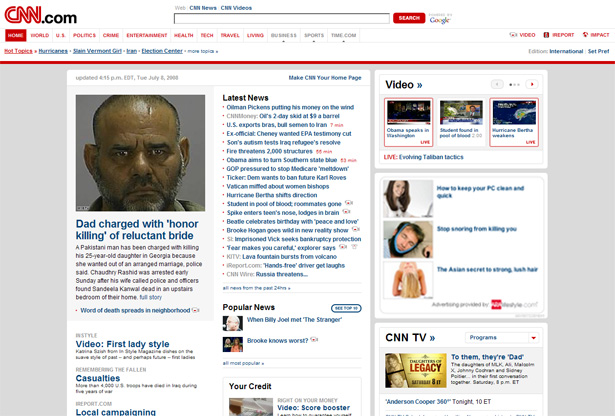Open the TECH section tab
Screen dimensions: 615x416
(207, 35)
